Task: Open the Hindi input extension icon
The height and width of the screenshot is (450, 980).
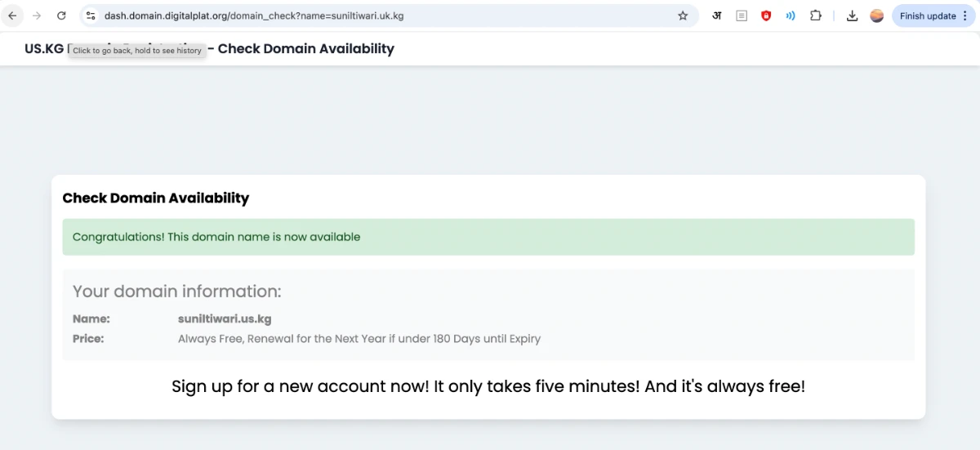Action: 716,16
